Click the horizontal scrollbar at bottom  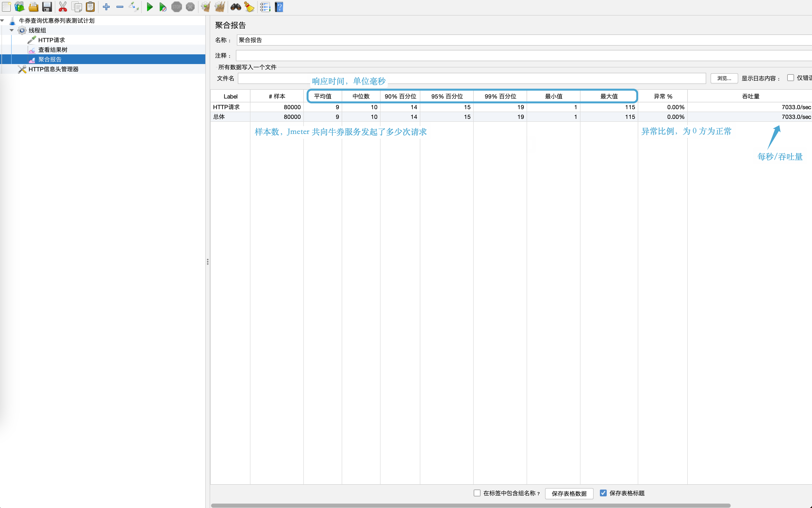coord(471,505)
